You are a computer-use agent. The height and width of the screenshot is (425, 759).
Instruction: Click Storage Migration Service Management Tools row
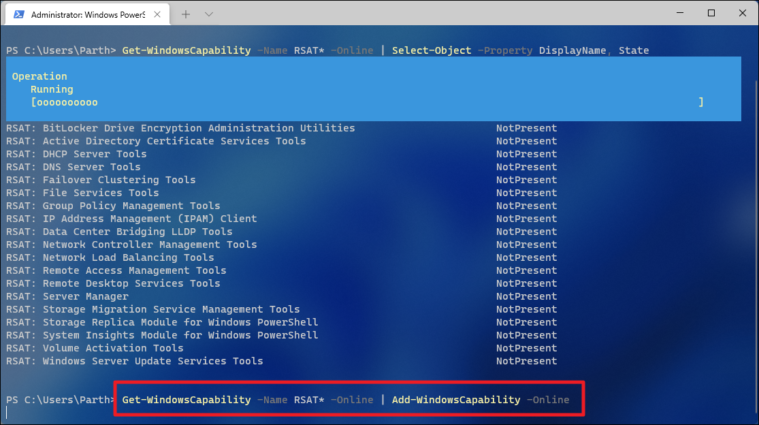pyautogui.click(x=282, y=309)
